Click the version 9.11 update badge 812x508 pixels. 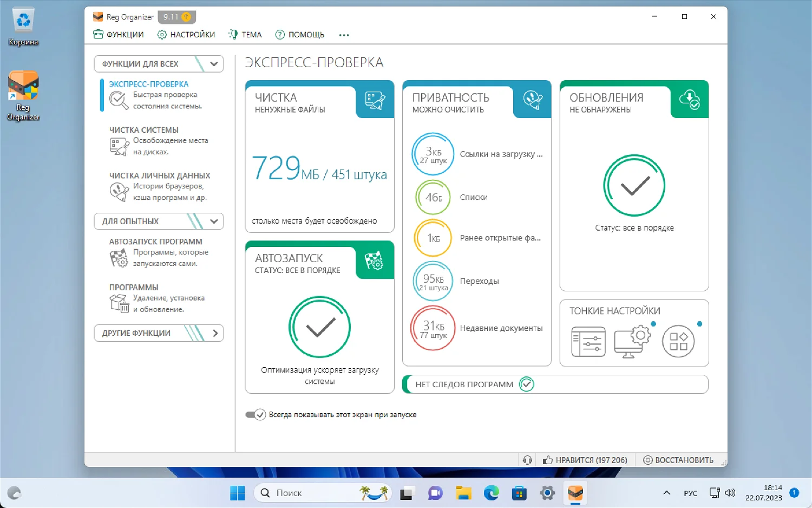coord(177,17)
